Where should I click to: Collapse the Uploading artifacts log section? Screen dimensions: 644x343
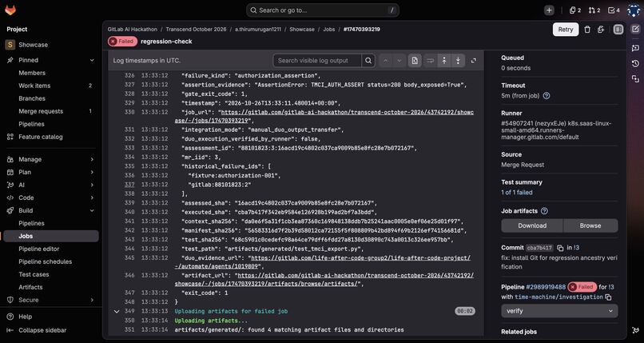tap(117, 311)
